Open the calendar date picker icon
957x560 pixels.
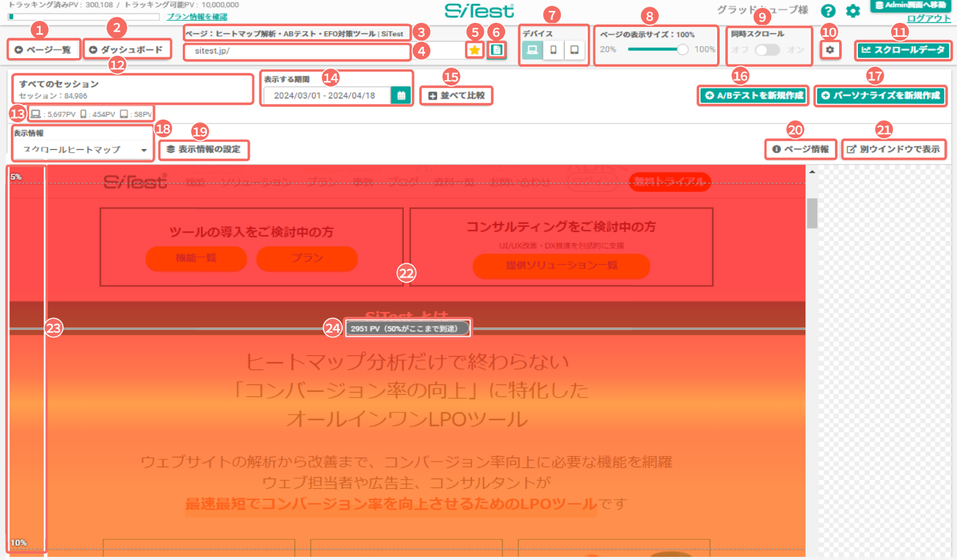coord(401,95)
